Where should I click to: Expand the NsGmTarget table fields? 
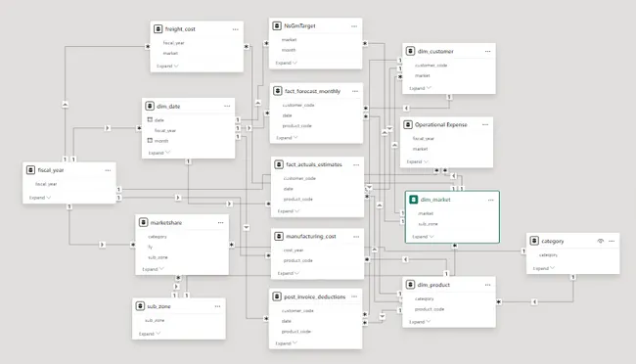[x=287, y=63]
